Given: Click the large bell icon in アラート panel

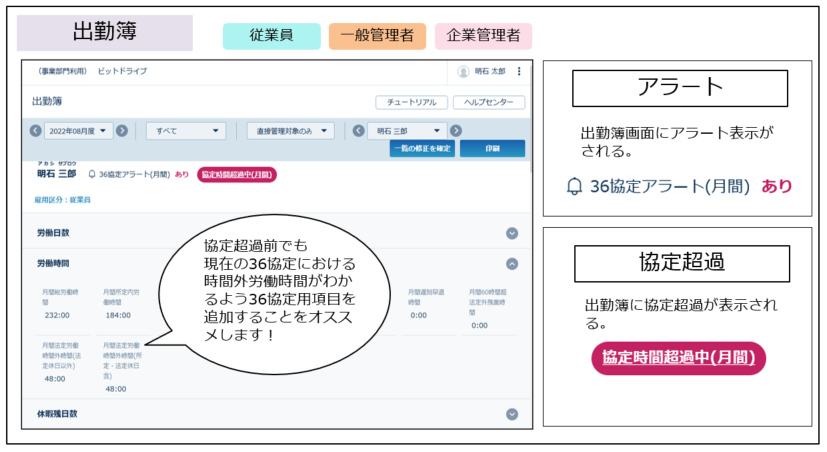Looking at the screenshot, I should [x=574, y=186].
